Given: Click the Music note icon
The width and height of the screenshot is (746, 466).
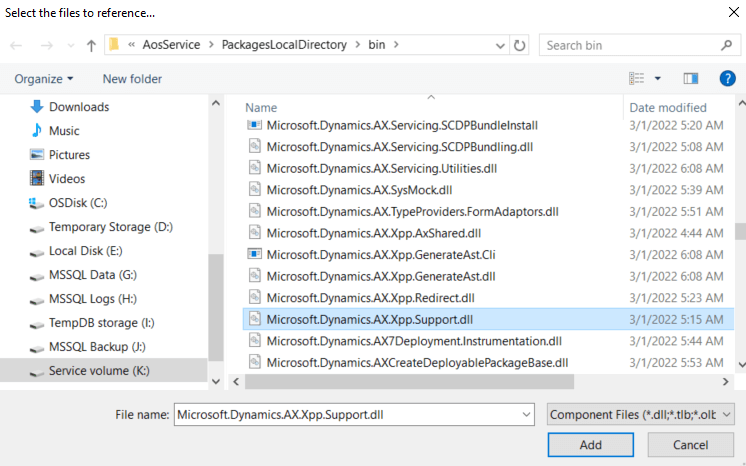Looking at the screenshot, I should click(x=37, y=130).
